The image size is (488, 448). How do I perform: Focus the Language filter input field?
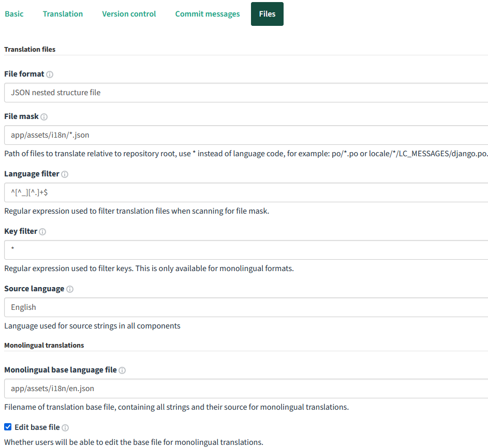pyautogui.click(x=246, y=192)
